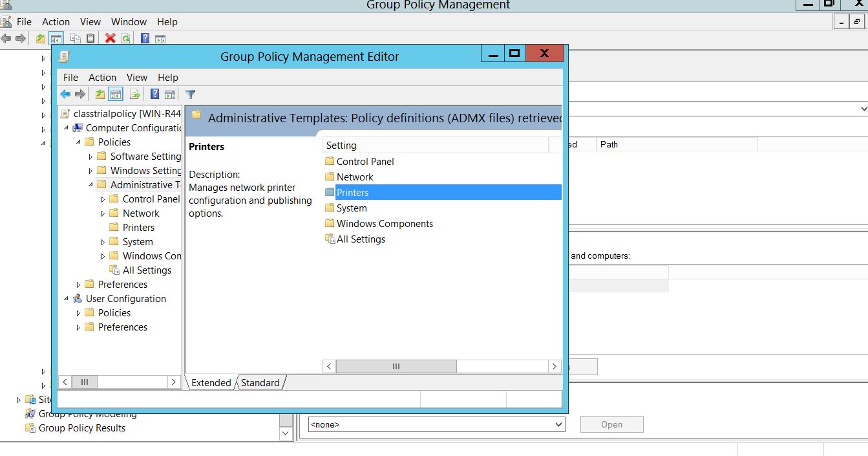Click the Paste clipboard icon in Group Policy Management
Screen dimensions: 868x456
[x=90, y=38]
